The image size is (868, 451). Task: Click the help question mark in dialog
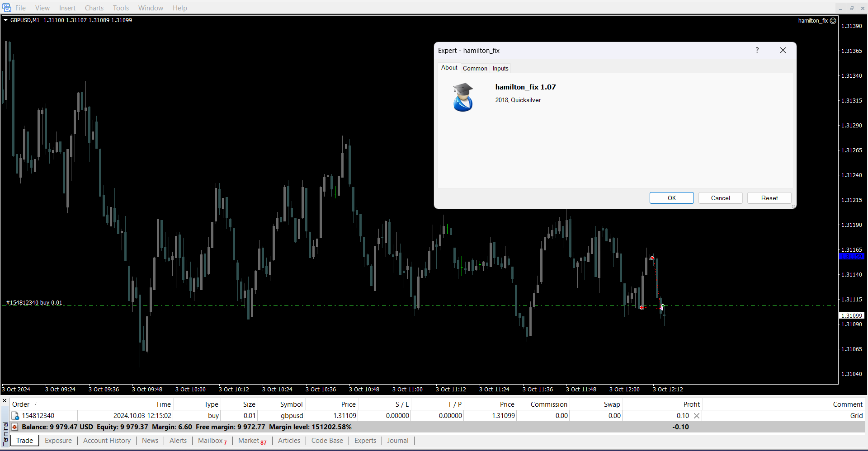(757, 50)
